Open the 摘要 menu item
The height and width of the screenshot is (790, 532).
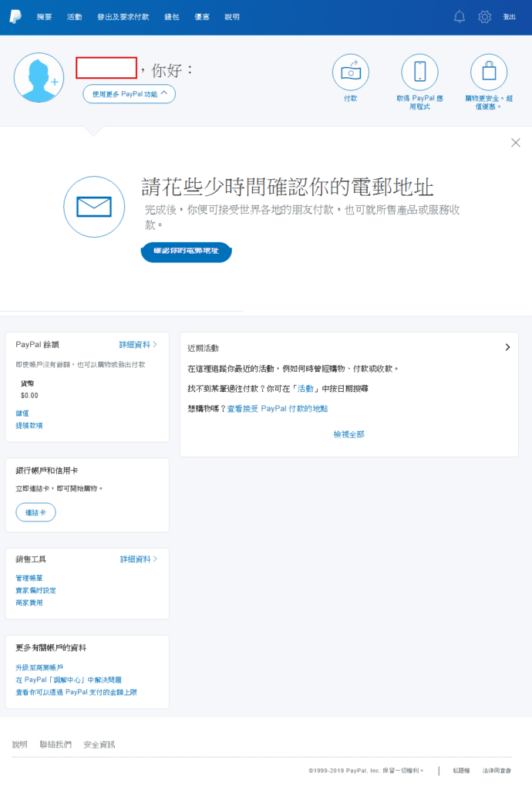coord(44,17)
